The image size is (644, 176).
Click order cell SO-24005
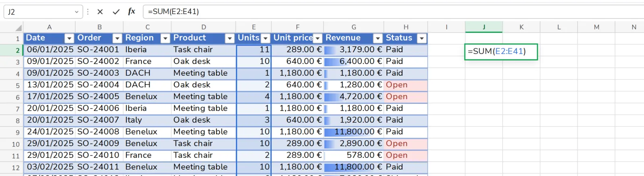coord(99,97)
